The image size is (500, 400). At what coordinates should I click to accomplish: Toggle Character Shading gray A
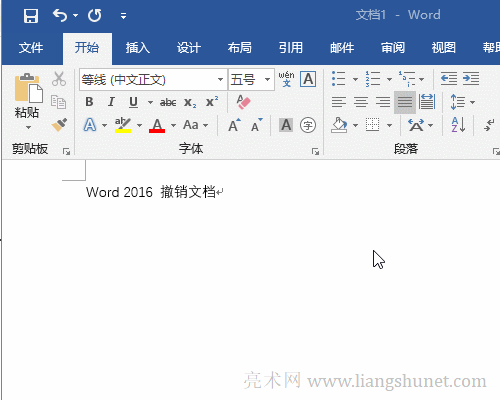point(286,125)
